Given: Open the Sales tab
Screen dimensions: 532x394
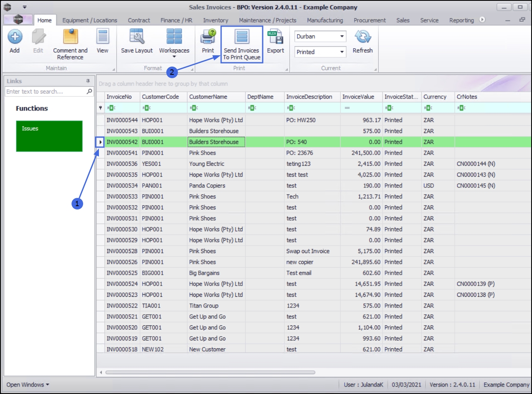Looking at the screenshot, I should [403, 20].
